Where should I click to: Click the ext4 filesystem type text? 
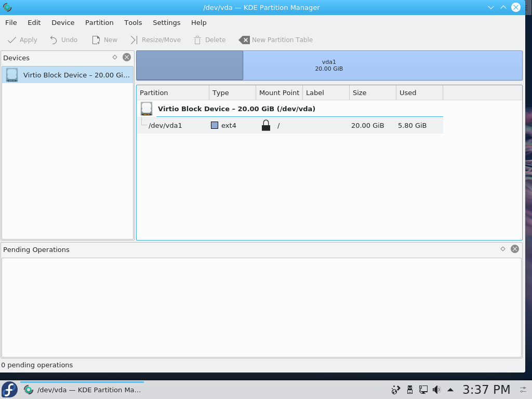point(229,126)
